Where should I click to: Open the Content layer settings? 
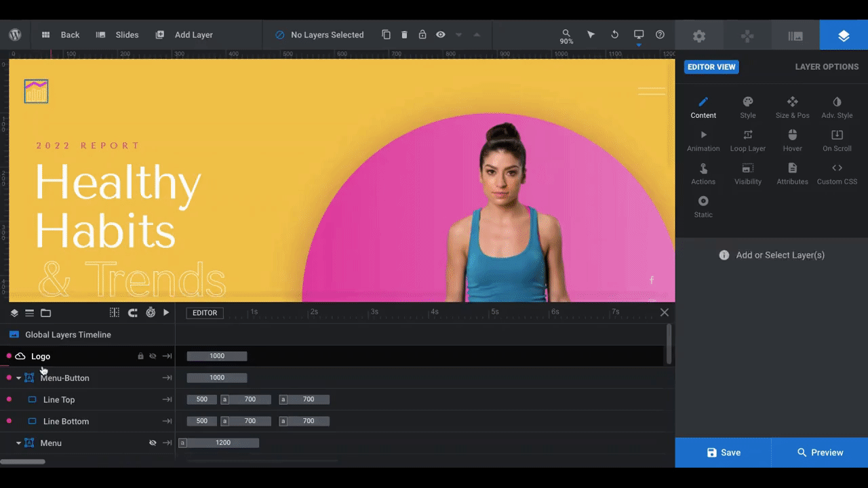pos(703,108)
